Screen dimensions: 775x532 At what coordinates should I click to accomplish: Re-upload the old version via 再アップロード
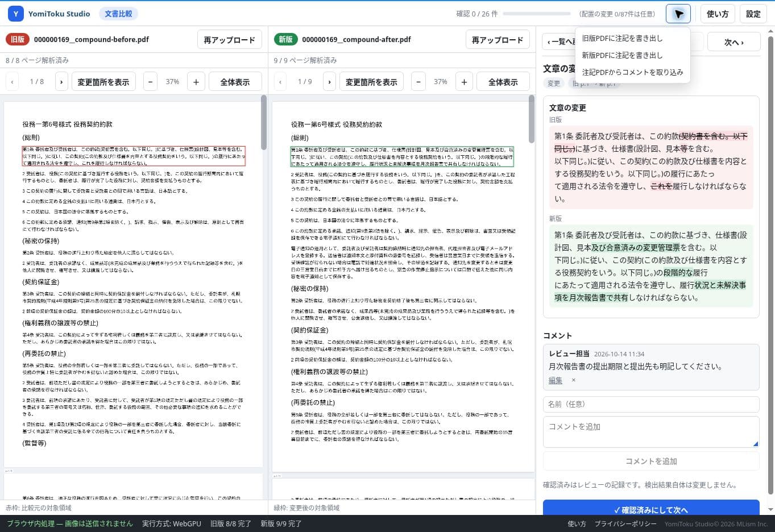pyautogui.click(x=230, y=40)
